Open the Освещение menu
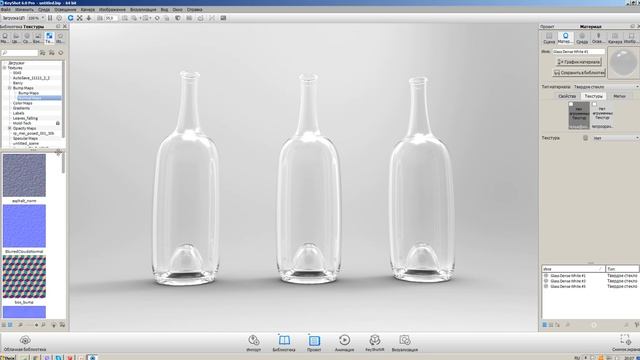This screenshot has width=640, height=360. click(x=65, y=9)
